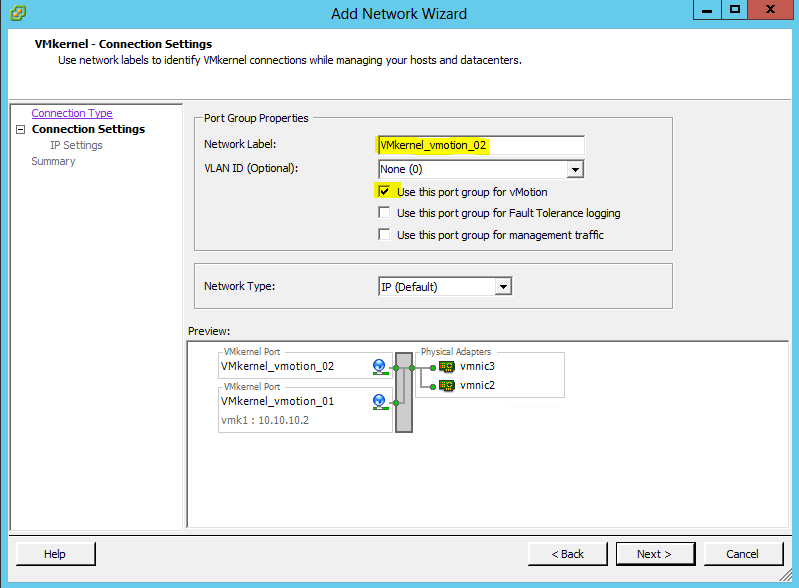Click the Back button
The width and height of the screenshot is (799, 588).
pos(568,554)
